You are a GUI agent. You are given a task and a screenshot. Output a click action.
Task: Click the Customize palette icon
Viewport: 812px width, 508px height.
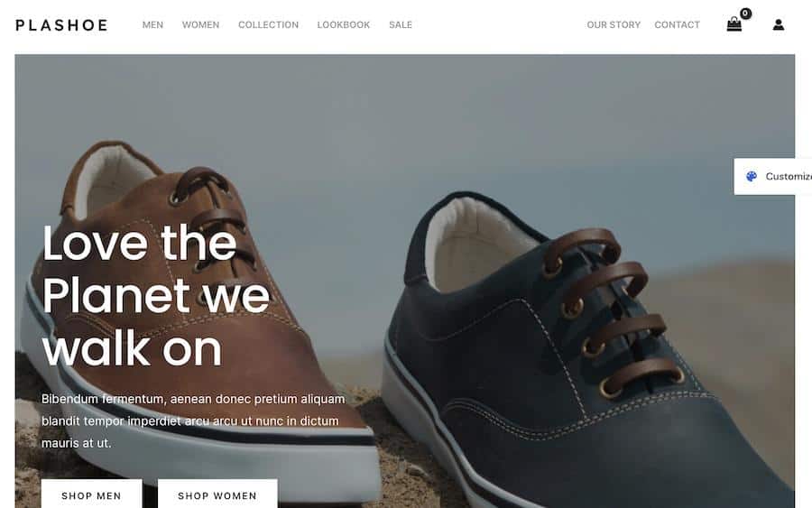(751, 177)
